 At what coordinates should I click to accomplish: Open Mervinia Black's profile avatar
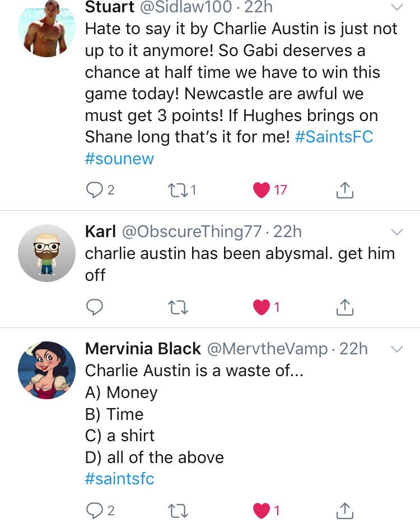[46, 371]
